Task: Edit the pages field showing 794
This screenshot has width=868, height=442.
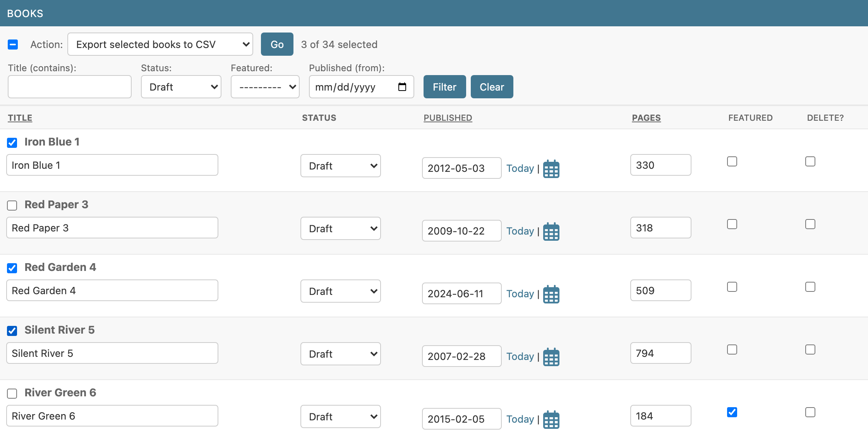Action: pos(661,353)
